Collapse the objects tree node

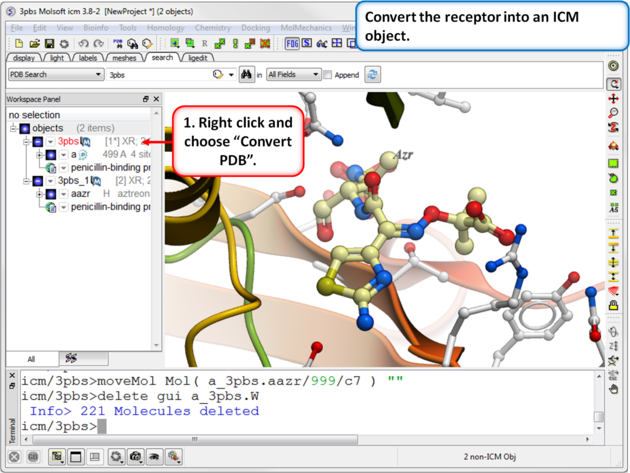pyautogui.click(x=13, y=129)
